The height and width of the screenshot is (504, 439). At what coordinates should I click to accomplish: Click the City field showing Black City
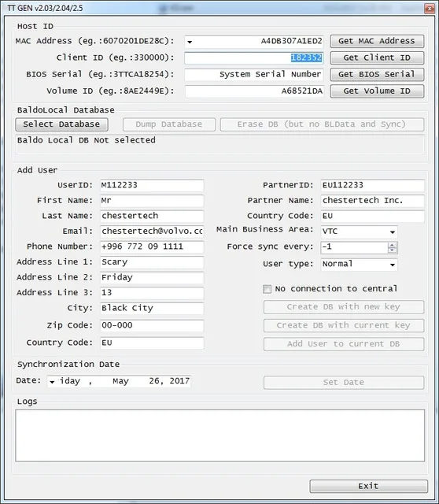pos(152,308)
